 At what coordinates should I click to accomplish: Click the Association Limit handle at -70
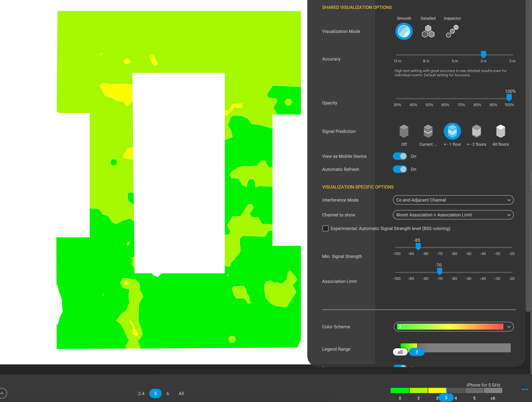pos(439,271)
